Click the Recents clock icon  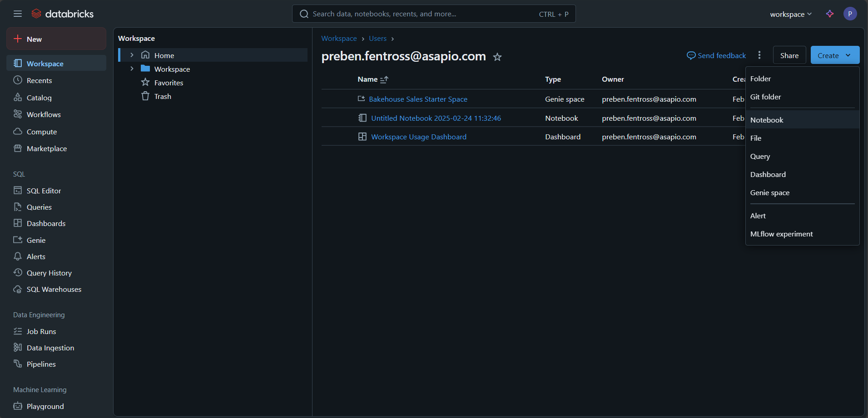pyautogui.click(x=18, y=80)
